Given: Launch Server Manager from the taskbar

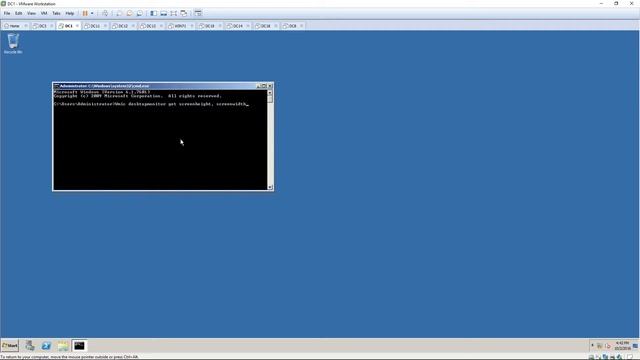Looking at the screenshot, I should coord(29,346).
